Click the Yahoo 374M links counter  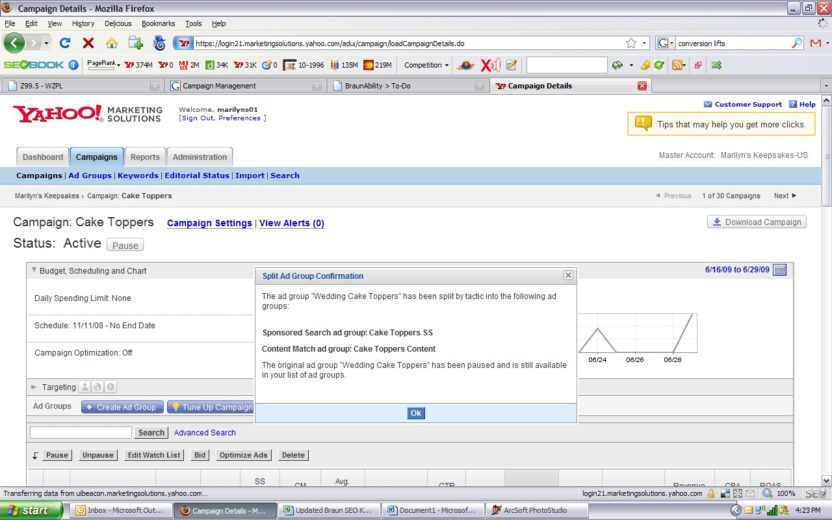[138, 65]
